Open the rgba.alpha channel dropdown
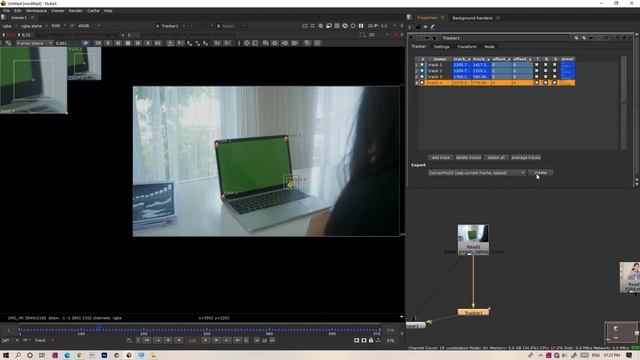The image size is (640, 360). 34,26
